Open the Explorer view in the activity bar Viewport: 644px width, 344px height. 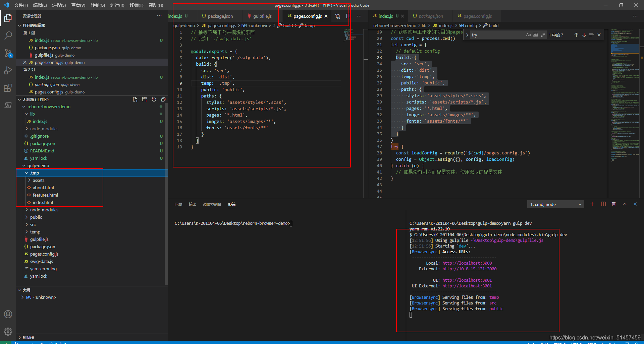8,18
